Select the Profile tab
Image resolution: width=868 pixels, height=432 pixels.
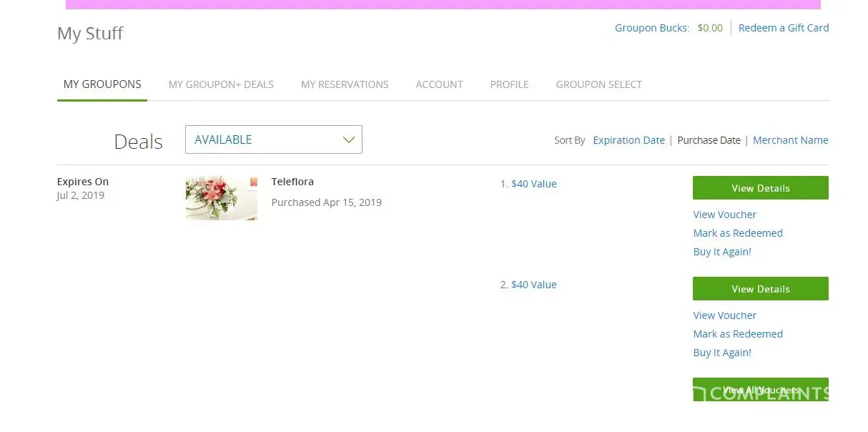(509, 84)
